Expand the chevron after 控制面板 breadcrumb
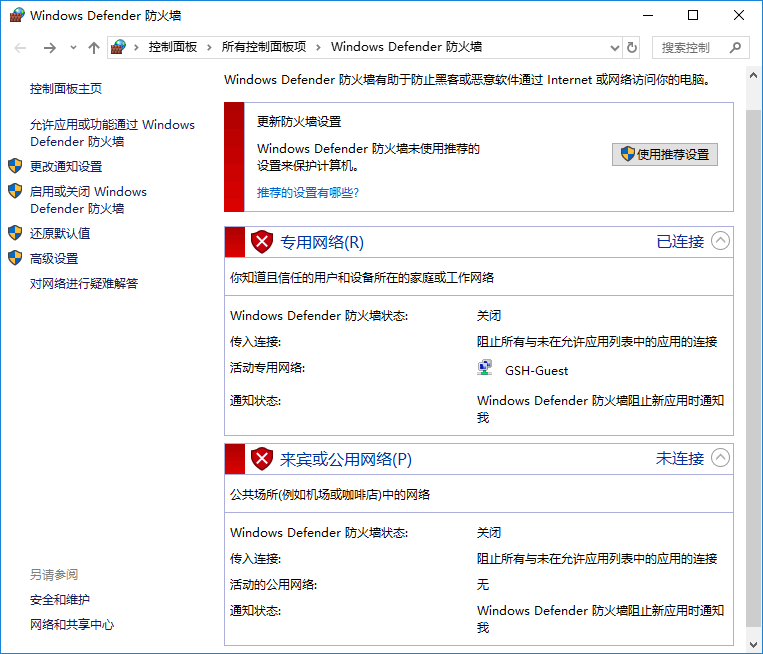763x654 pixels. point(209,47)
